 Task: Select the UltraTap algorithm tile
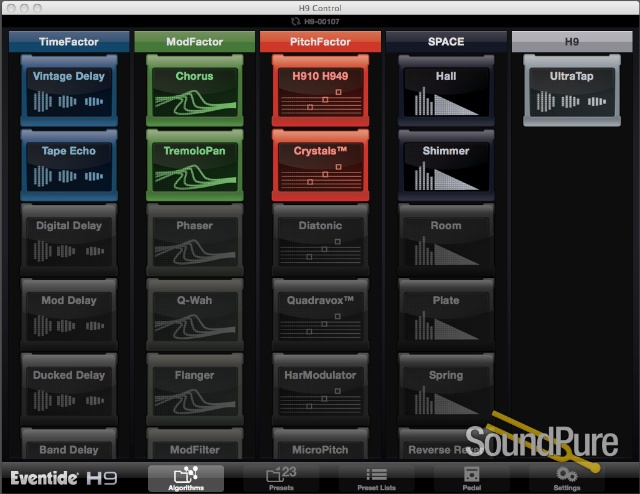pos(574,91)
